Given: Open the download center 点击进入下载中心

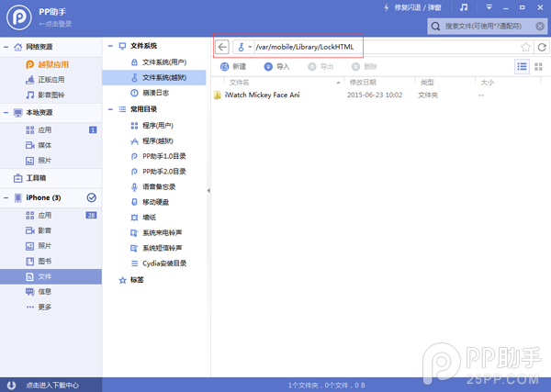Looking at the screenshot, I should click(x=51, y=385).
